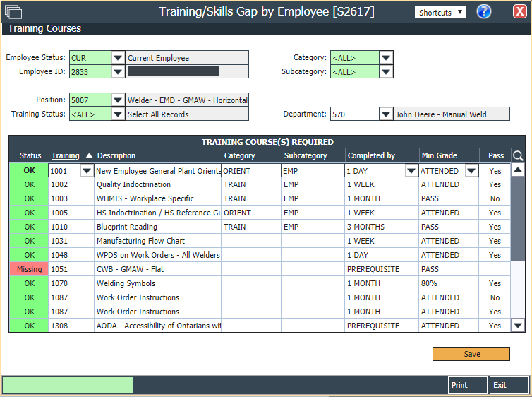Click the blue help question mark icon
532x397 pixels.
483,11
